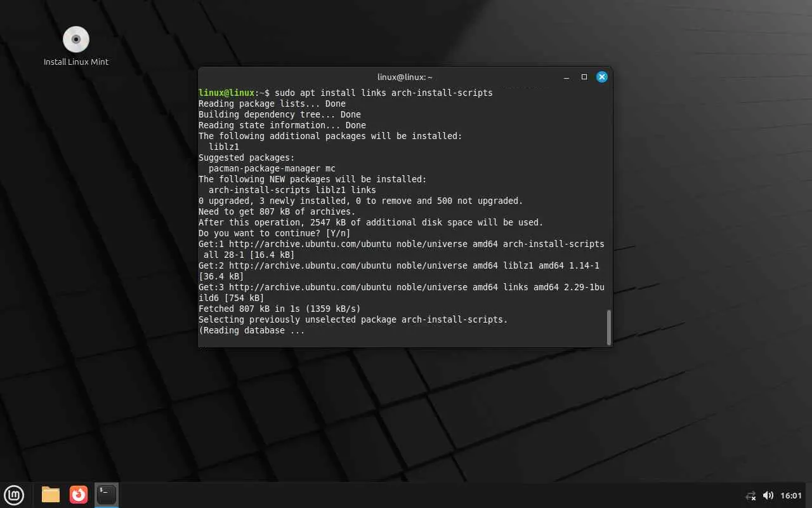
Task: Open the Linux Mint start menu
Action: pyautogui.click(x=14, y=495)
